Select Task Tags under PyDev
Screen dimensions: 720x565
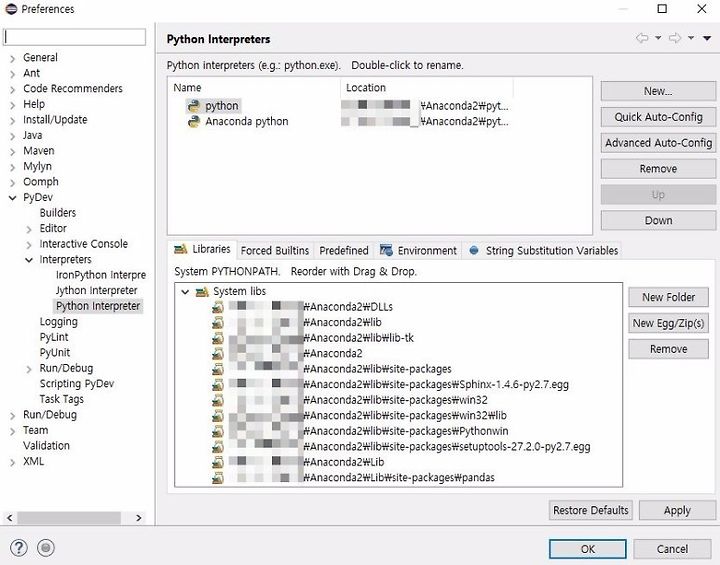62,399
